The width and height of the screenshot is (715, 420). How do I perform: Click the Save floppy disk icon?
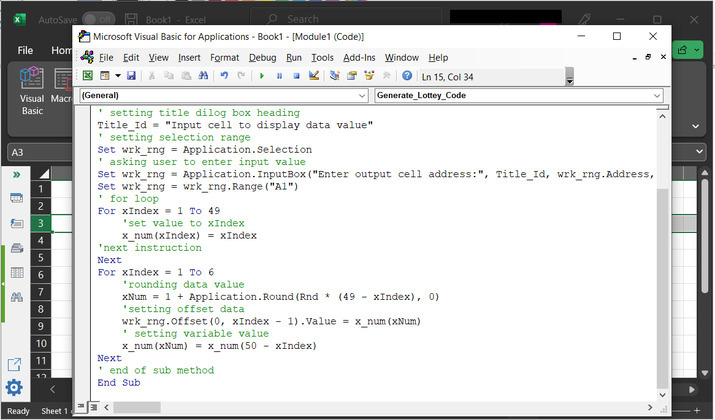point(131,75)
